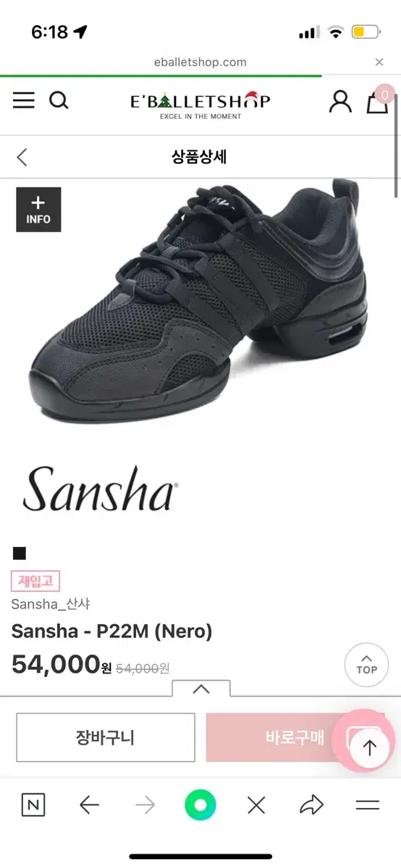Add to cart with 장바구니 button
Viewport: 401px width, 868px height.
click(x=106, y=737)
